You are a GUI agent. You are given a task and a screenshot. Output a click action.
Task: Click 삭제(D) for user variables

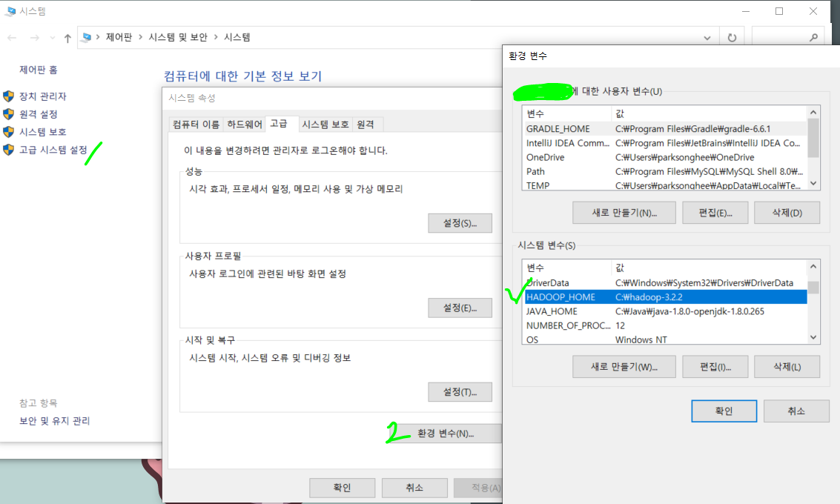[787, 213]
